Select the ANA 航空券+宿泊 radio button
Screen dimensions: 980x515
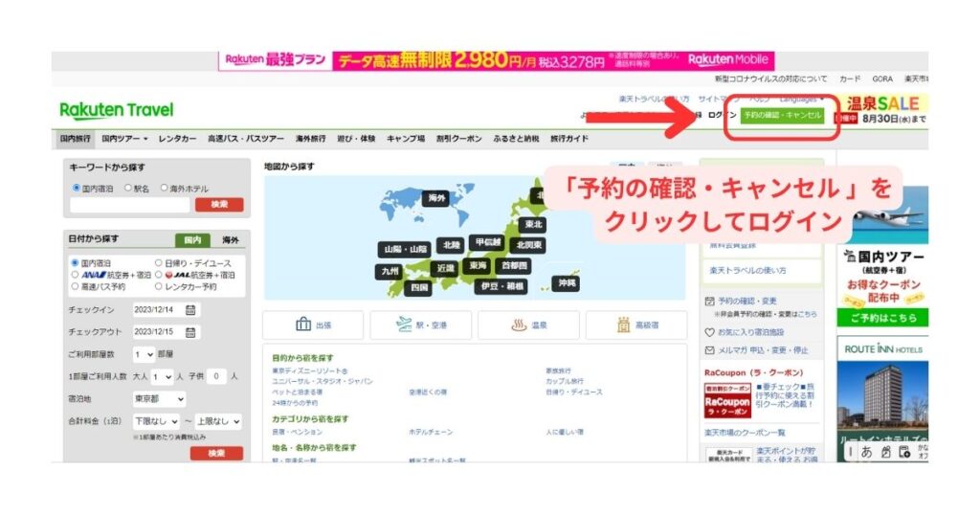pos(75,275)
